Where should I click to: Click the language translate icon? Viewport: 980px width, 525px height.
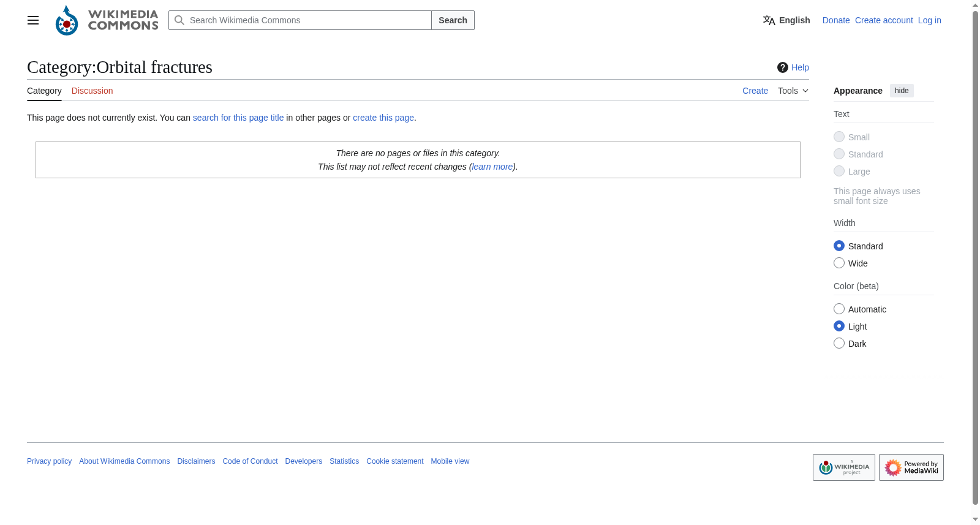point(769,20)
